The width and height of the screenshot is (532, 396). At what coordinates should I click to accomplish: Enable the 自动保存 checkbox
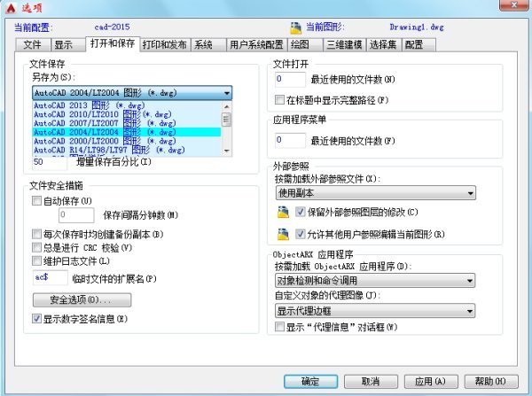36,201
